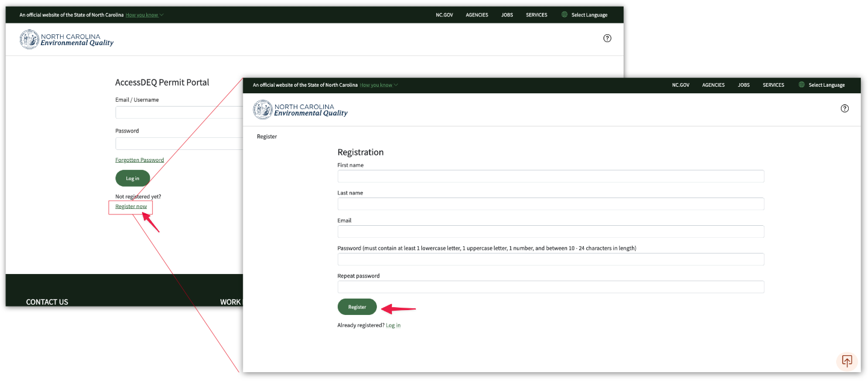Screen dimensions: 868x392
Task: Open the Select Language dropdown
Action: pos(826,85)
